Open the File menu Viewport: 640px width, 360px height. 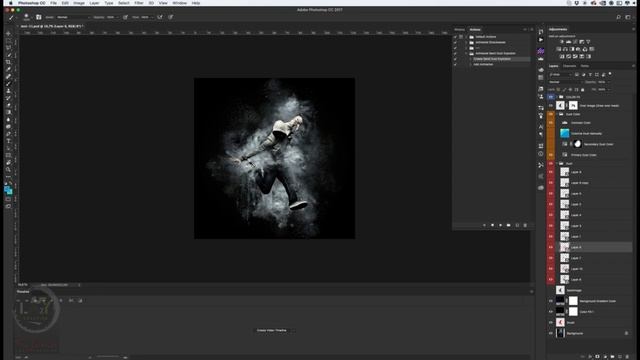coord(53,3)
